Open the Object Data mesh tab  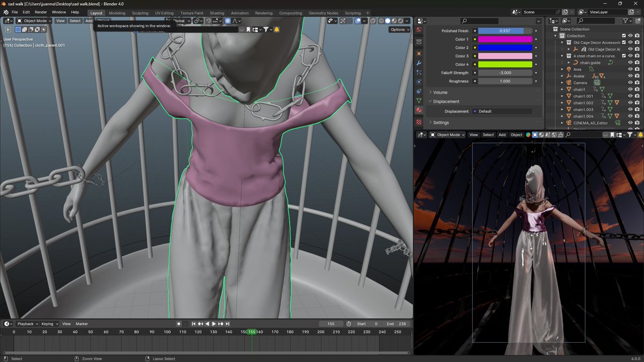[x=419, y=100]
